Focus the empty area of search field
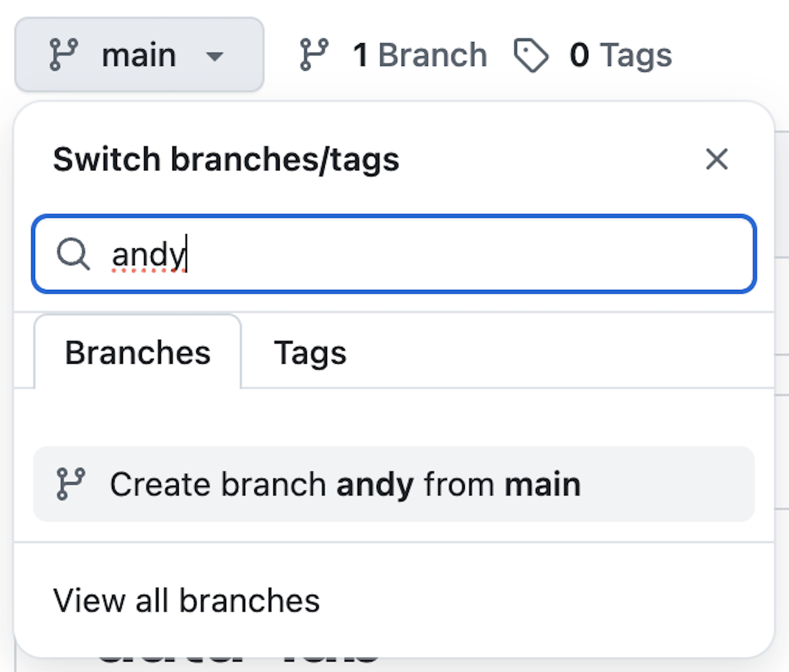789x672 pixels. pyautogui.click(x=461, y=254)
